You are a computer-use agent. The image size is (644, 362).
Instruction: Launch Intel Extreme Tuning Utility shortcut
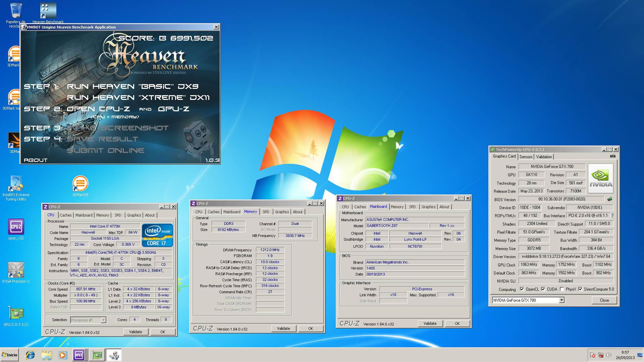point(16,188)
